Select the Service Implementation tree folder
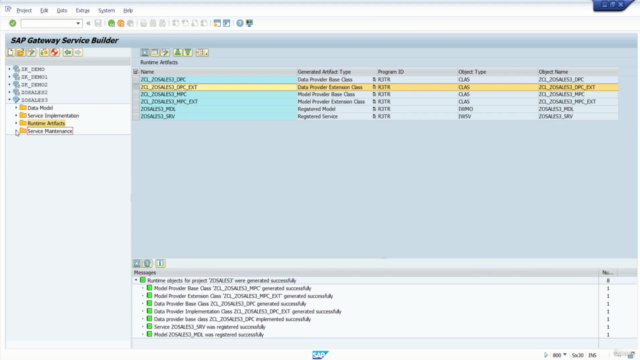The width and height of the screenshot is (640, 360). (53, 116)
